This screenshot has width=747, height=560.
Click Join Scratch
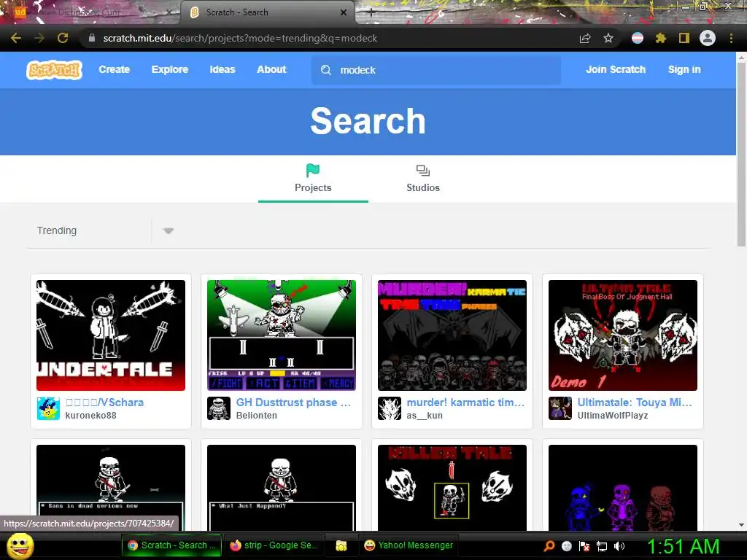(616, 69)
